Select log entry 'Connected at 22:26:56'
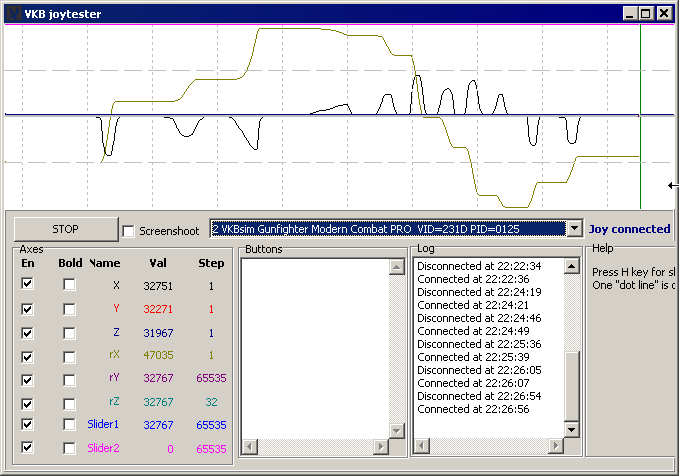Viewport: 679px width, 476px height. (x=473, y=409)
